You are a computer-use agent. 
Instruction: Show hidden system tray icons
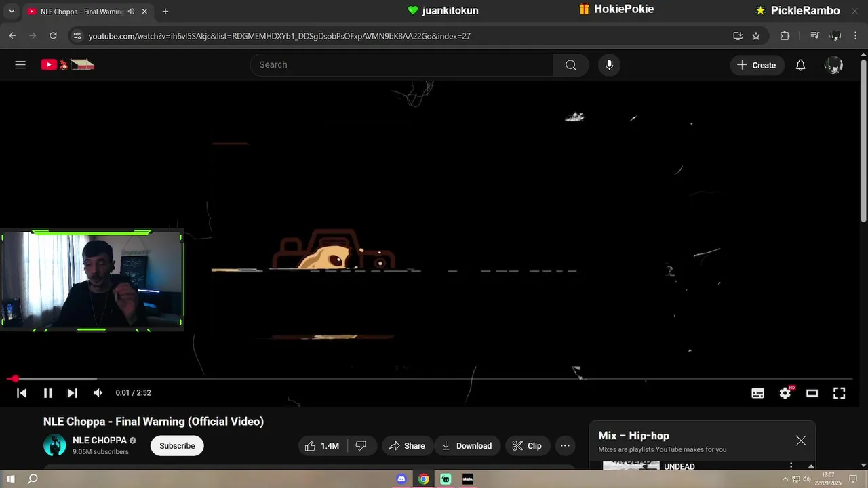(x=785, y=479)
